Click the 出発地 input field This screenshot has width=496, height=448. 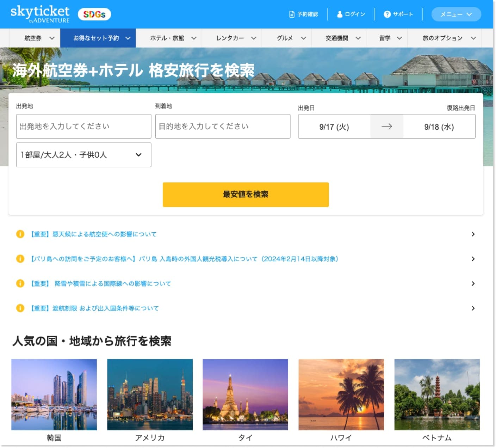83,126
